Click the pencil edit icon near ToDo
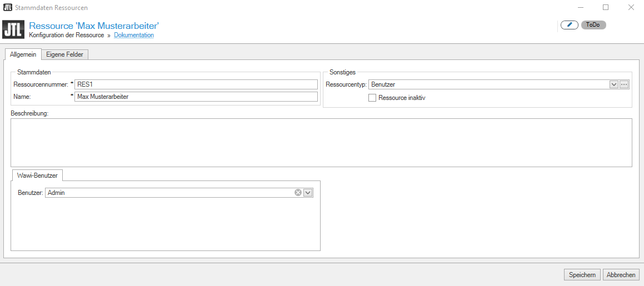This screenshot has width=644, height=286. [569, 25]
